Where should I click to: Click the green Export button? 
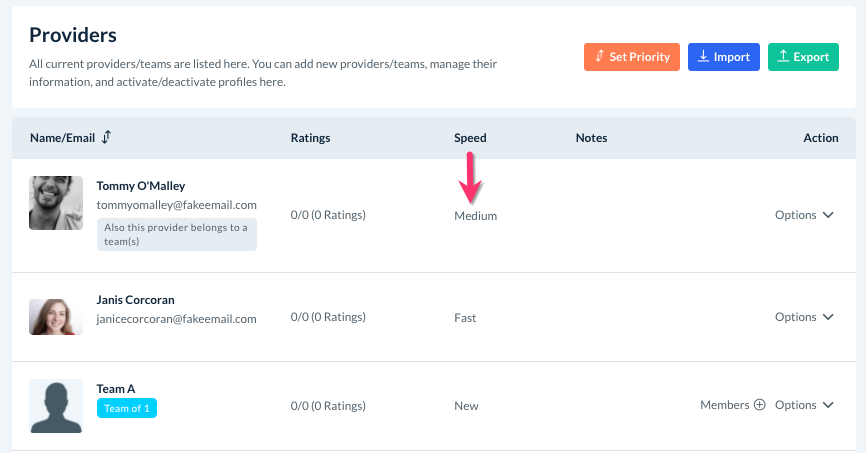(803, 57)
